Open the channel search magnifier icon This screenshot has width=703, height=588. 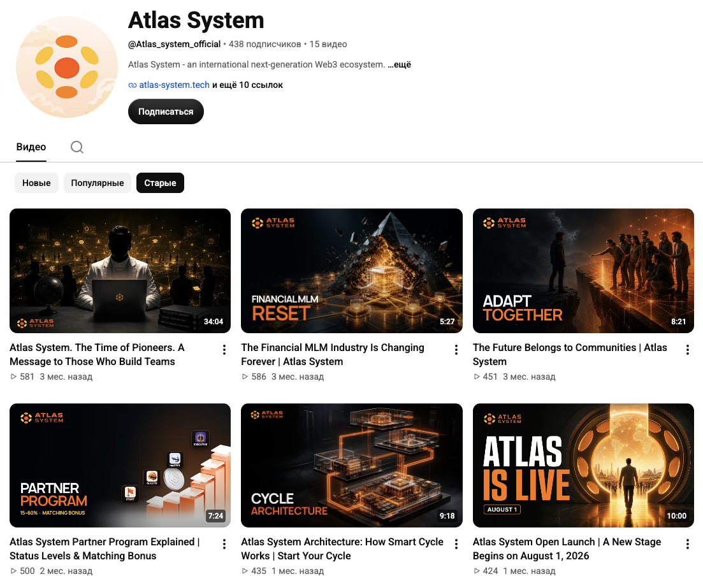pyautogui.click(x=77, y=147)
